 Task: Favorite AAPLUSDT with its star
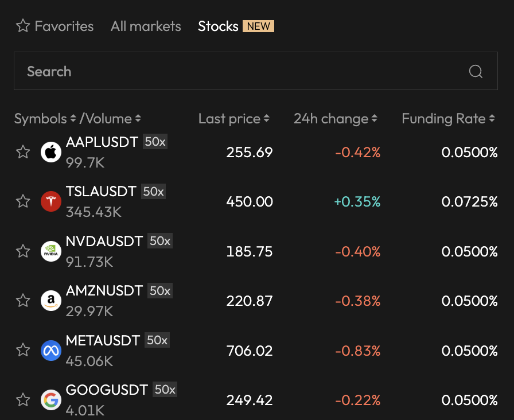[23, 152]
